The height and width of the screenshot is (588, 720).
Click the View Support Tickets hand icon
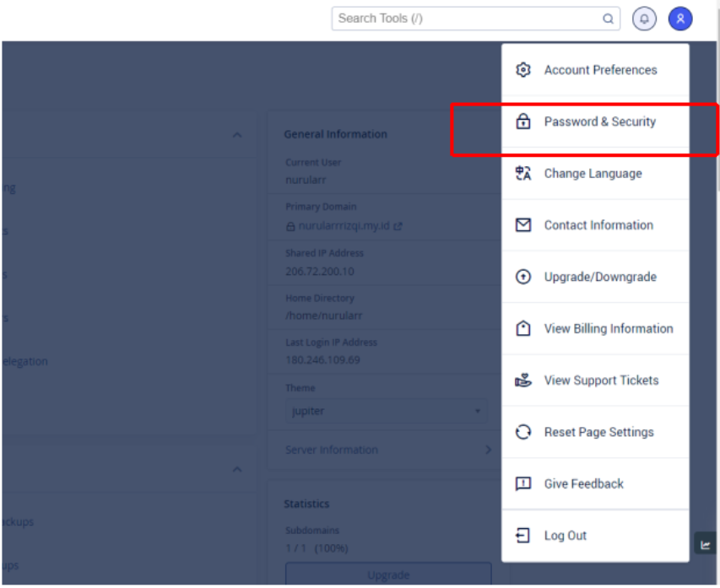pos(523,380)
